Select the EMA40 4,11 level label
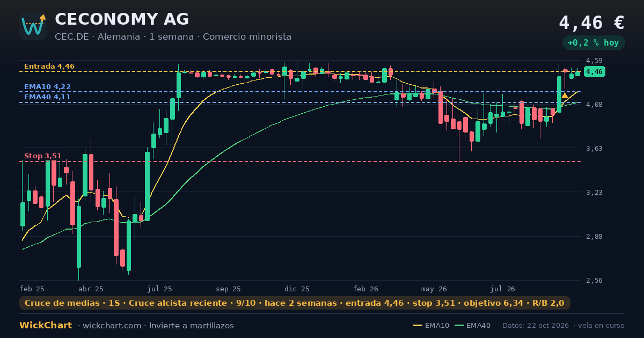Screen dimensions: 644x338 pos(47,97)
